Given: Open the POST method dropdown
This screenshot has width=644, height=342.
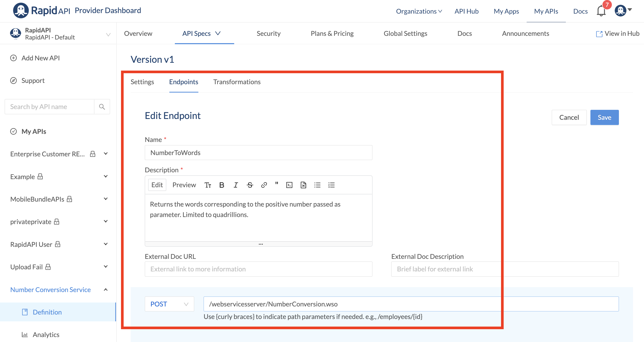Looking at the screenshot, I should 169,304.
